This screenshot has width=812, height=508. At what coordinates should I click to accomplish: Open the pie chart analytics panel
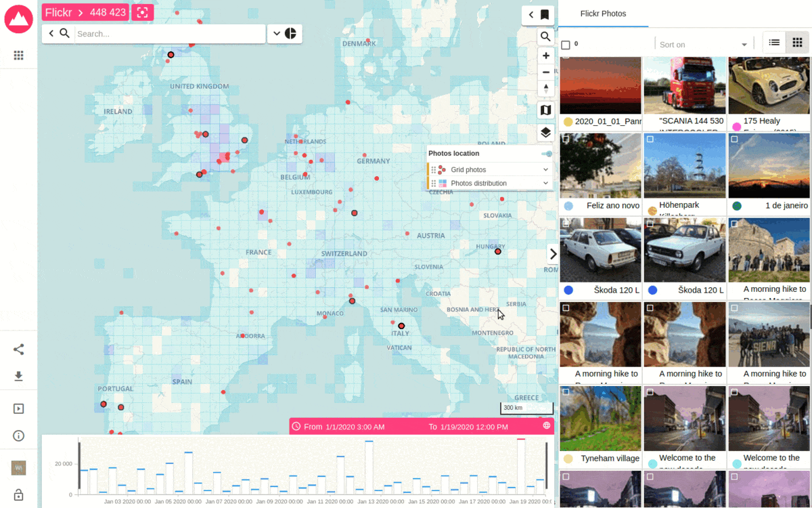[291, 33]
